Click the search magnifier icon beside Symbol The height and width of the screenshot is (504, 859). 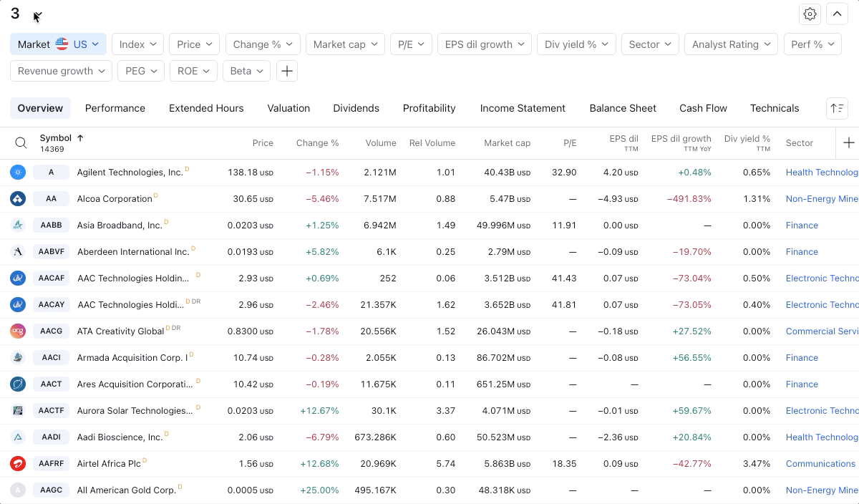[21, 143]
